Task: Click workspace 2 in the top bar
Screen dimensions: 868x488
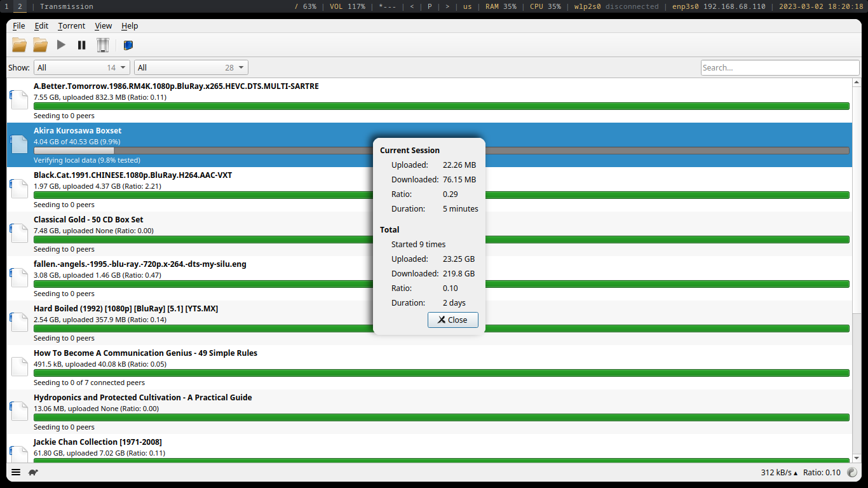Action: pyautogui.click(x=20, y=6)
